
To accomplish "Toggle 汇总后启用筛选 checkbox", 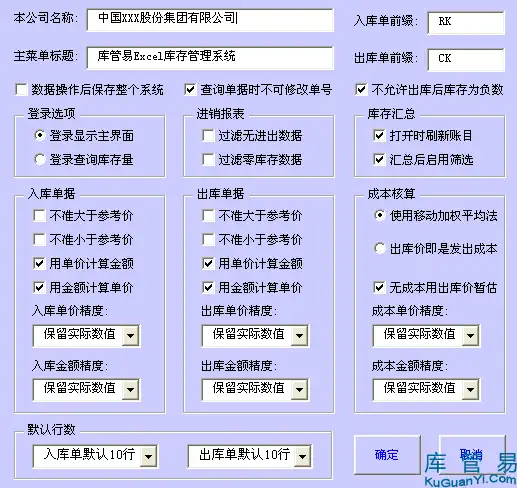I will (x=379, y=160).
